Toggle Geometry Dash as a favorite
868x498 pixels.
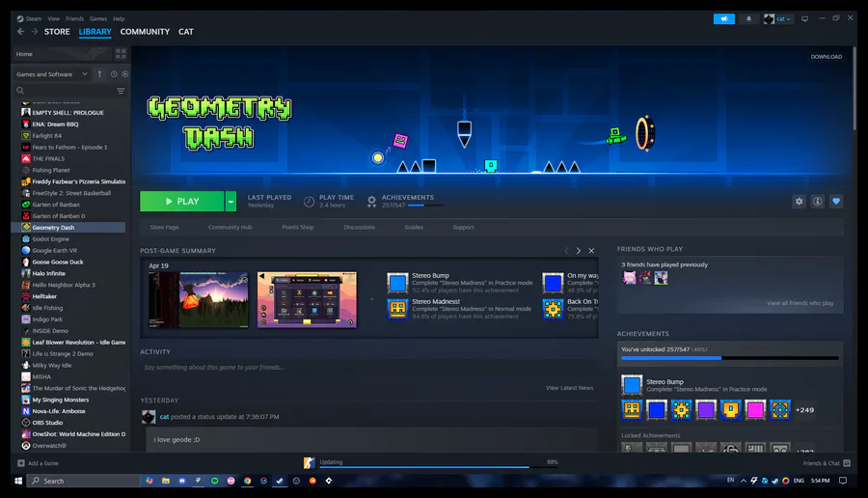[x=836, y=201]
